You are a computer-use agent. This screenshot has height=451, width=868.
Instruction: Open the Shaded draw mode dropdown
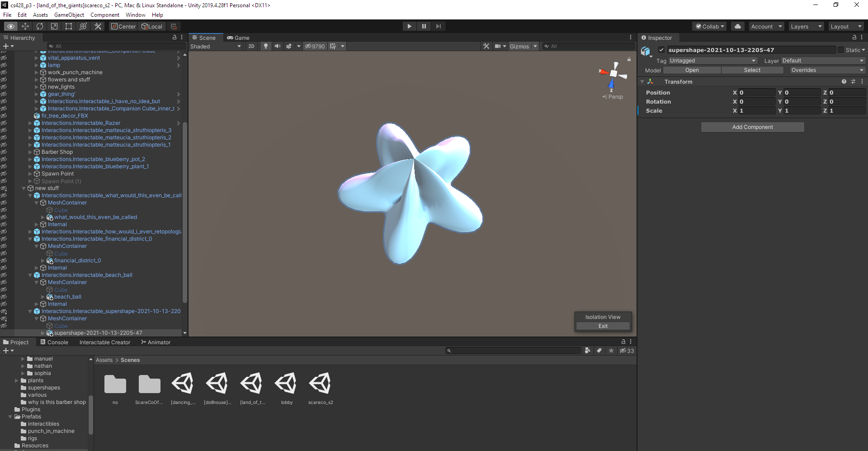point(216,46)
